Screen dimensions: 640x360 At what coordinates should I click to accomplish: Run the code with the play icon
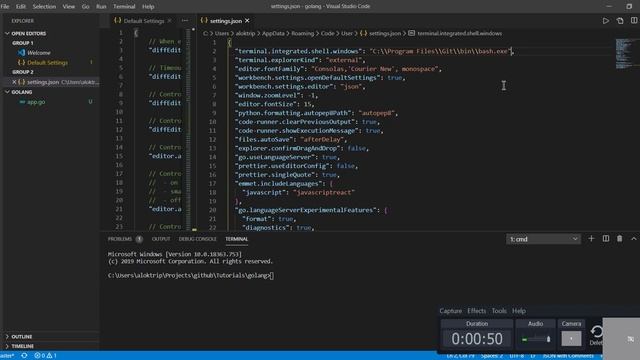(606, 21)
